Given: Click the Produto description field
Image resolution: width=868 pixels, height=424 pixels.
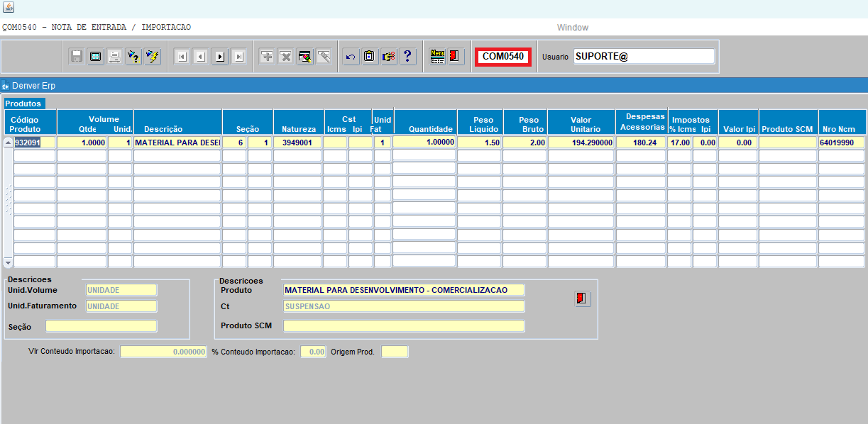Looking at the screenshot, I should coord(404,289).
